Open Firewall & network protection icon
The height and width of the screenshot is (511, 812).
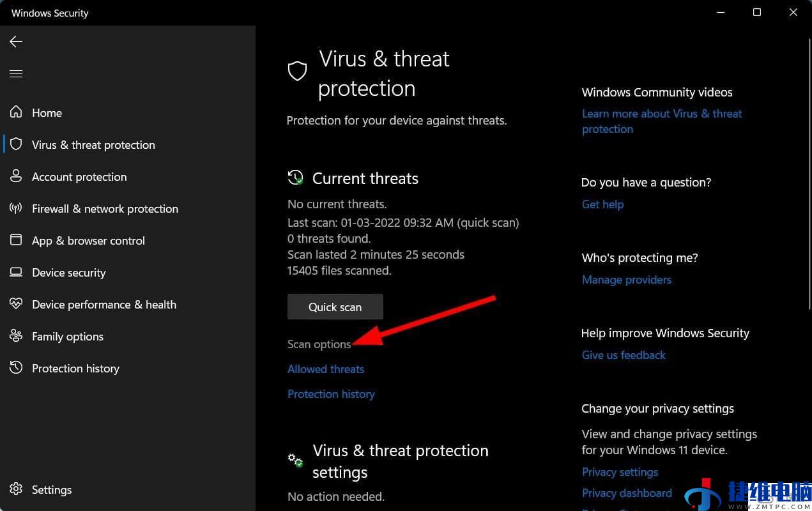point(16,208)
